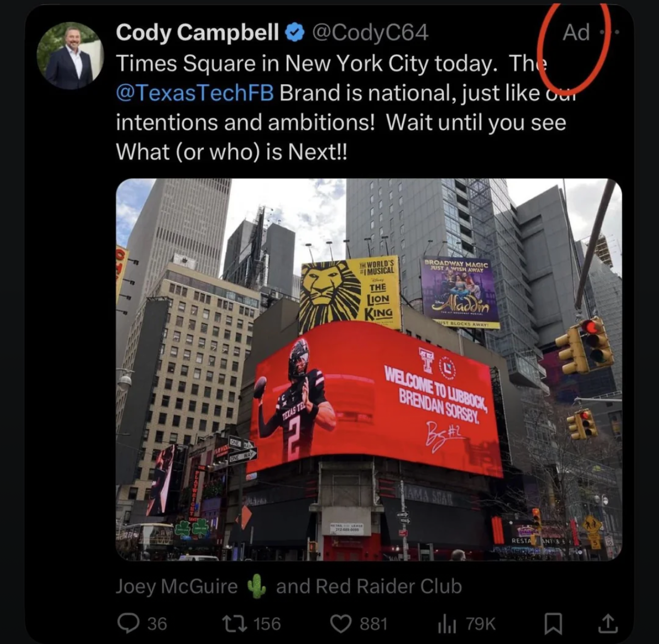Click the Ad label
The height and width of the screenshot is (644, 659).
576,33
